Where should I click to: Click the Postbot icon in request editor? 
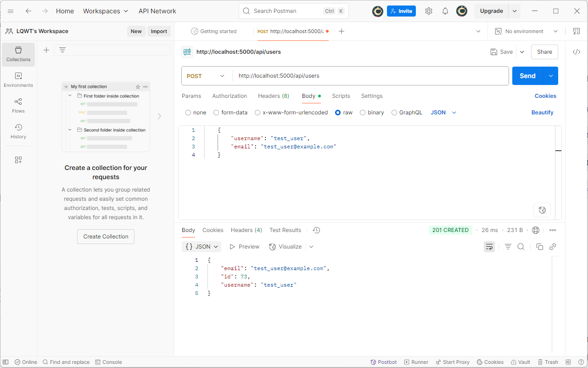click(x=542, y=210)
